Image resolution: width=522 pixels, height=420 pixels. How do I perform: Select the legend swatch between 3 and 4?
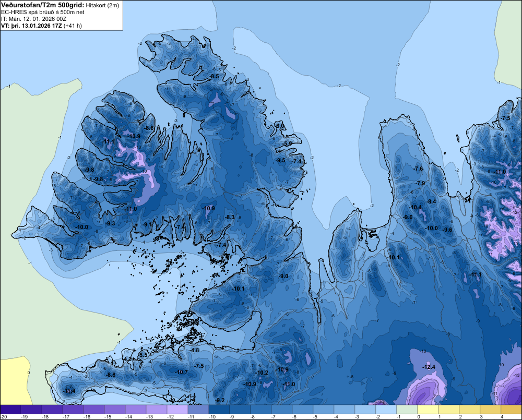coord(490,410)
